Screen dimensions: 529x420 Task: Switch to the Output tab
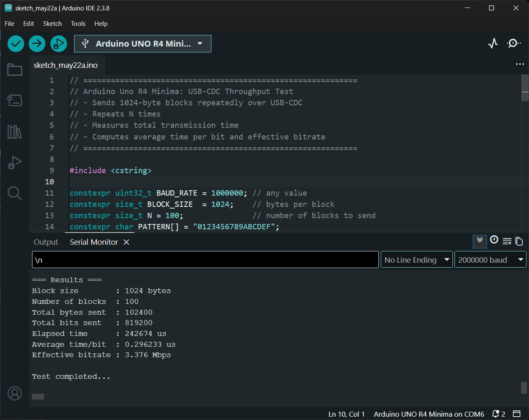46,242
